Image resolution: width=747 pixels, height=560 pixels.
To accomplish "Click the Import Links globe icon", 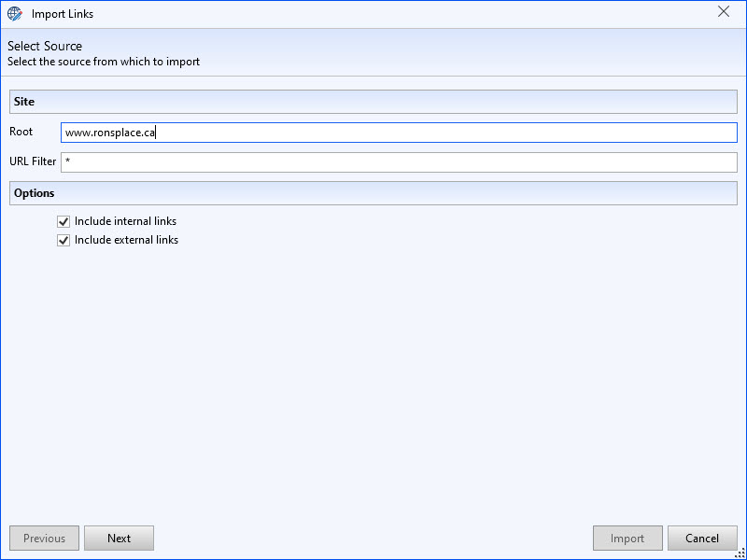I will [x=14, y=14].
